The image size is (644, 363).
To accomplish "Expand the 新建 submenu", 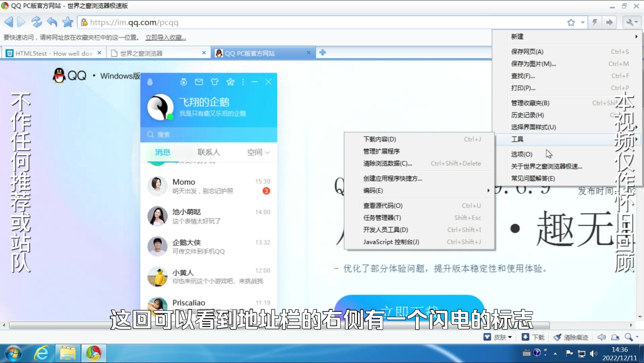I will tap(567, 37).
